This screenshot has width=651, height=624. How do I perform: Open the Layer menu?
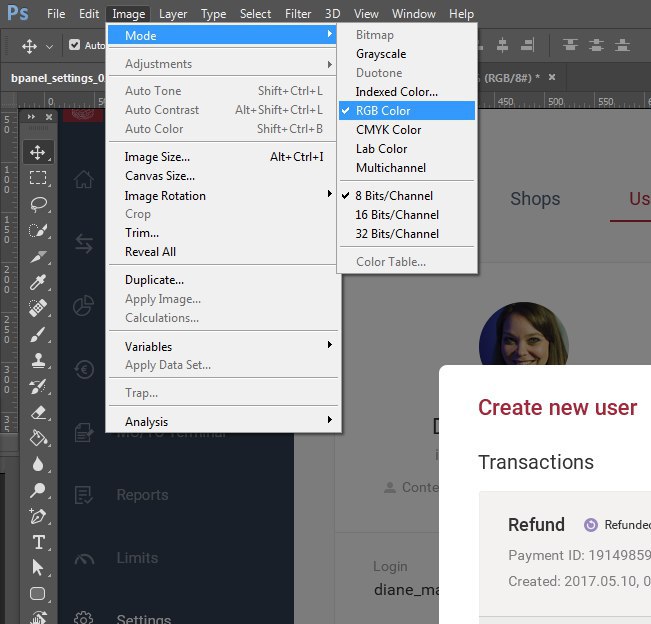(x=173, y=14)
